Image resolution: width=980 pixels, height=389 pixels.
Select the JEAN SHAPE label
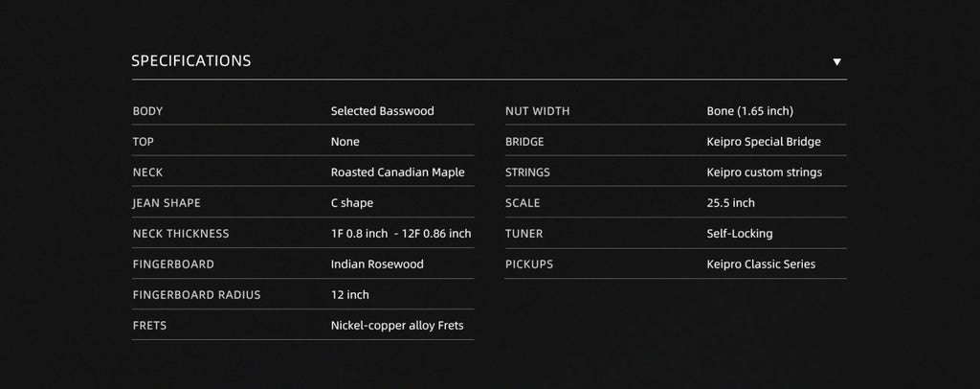pyautogui.click(x=167, y=203)
